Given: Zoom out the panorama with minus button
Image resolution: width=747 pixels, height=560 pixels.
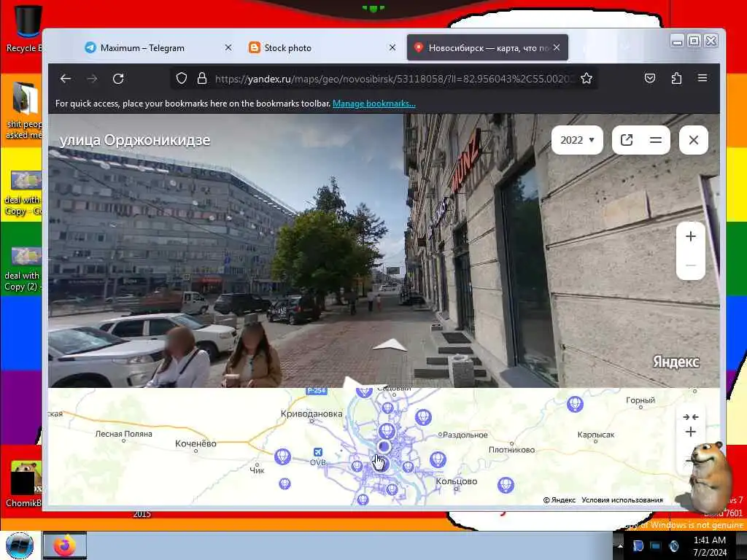Looking at the screenshot, I should pyautogui.click(x=690, y=265).
